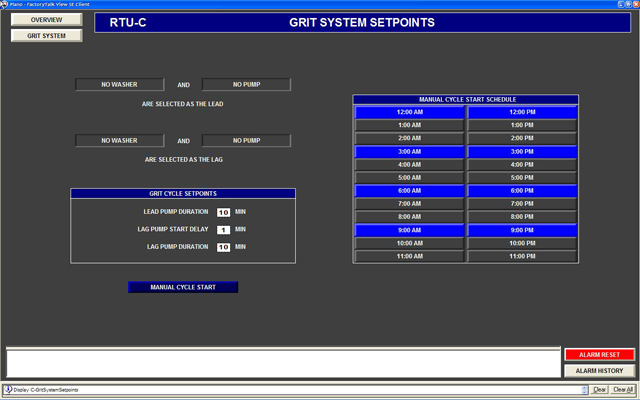Select the lag washer field
Screen dimensions: 640x400
(x=120, y=141)
